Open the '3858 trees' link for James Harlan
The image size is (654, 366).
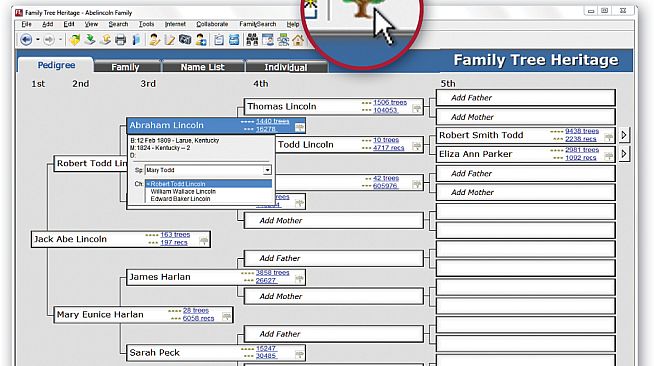(x=273, y=273)
